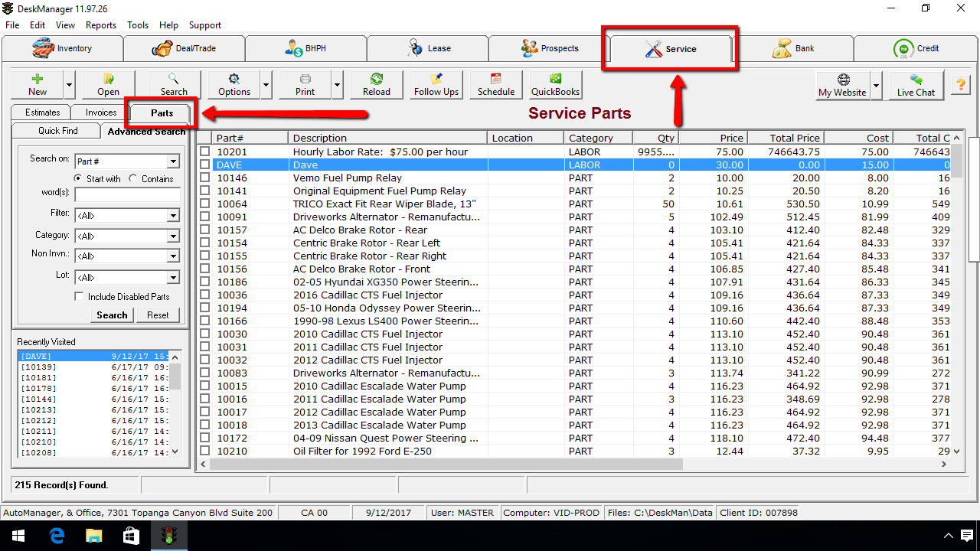Click the yellow help question mark icon

click(960, 84)
